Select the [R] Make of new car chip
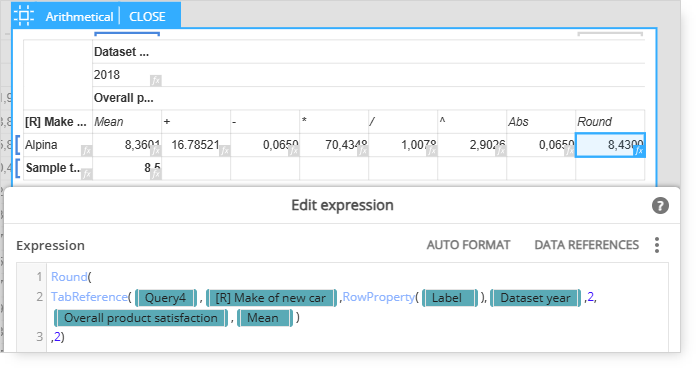Screen dimensions: 696x368 [x=271, y=298]
